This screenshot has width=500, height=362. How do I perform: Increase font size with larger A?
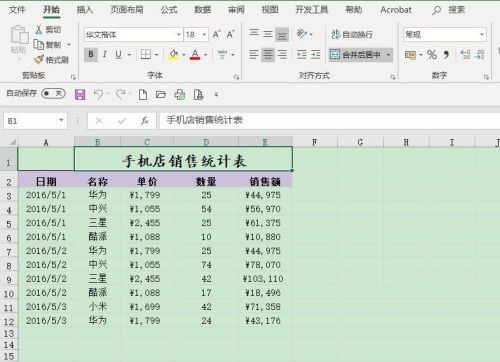(x=217, y=34)
